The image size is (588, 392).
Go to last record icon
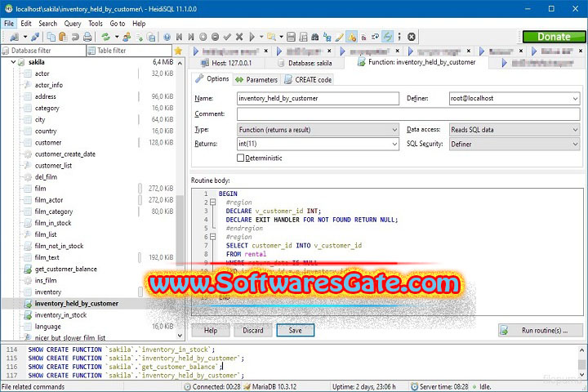tap(191, 37)
